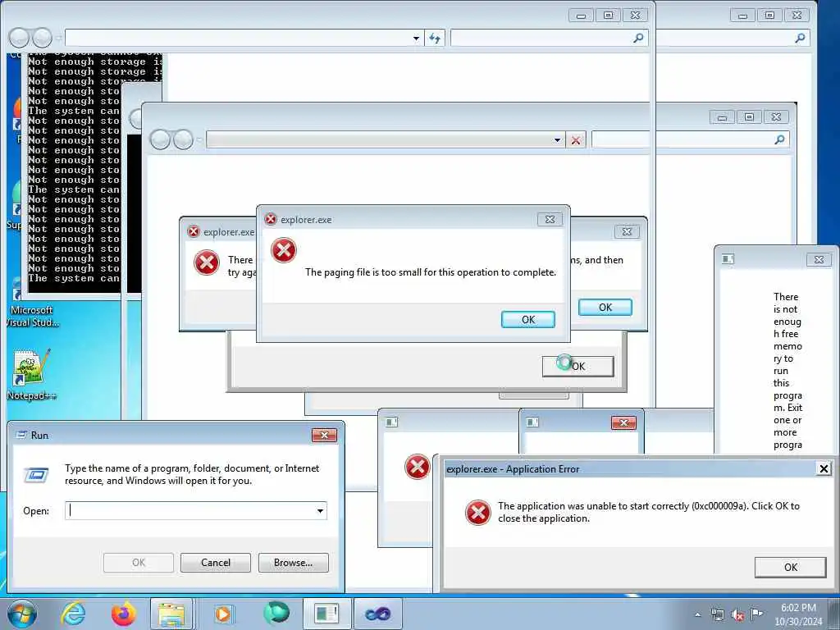Click the muted volume tray icon

pos(737,614)
